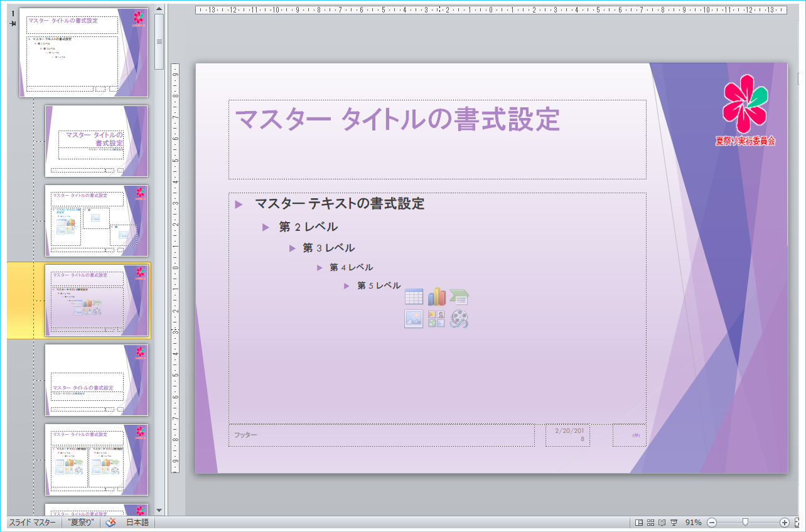Image resolution: width=806 pixels, height=532 pixels.
Task: Click the Insert Media Clip film icon
Action: pyautogui.click(x=459, y=319)
